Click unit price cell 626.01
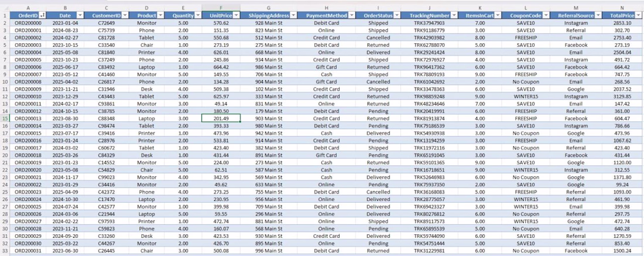The width and height of the screenshot is (644, 256). (x=221, y=52)
